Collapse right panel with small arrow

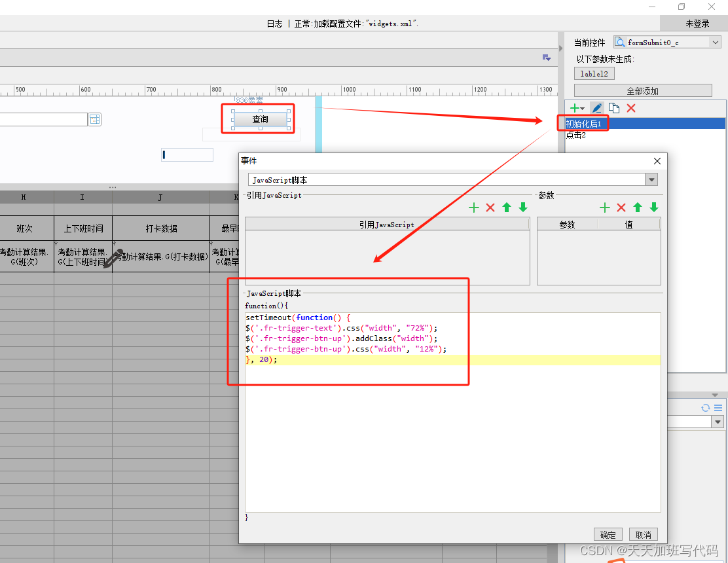pyautogui.click(x=560, y=48)
